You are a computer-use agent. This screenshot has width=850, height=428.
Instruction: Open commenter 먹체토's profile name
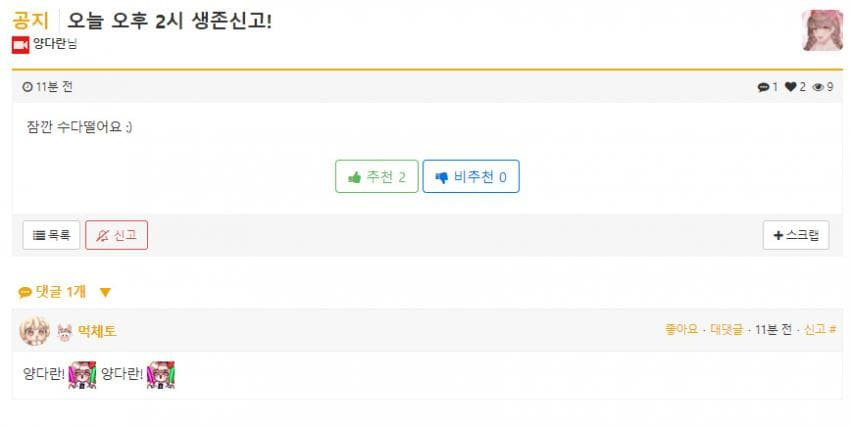point(97,332)
